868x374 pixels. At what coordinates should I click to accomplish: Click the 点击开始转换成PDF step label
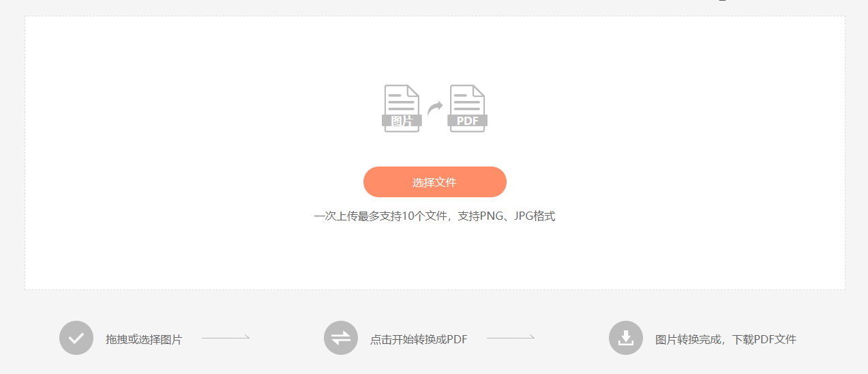tap(419, 339)
